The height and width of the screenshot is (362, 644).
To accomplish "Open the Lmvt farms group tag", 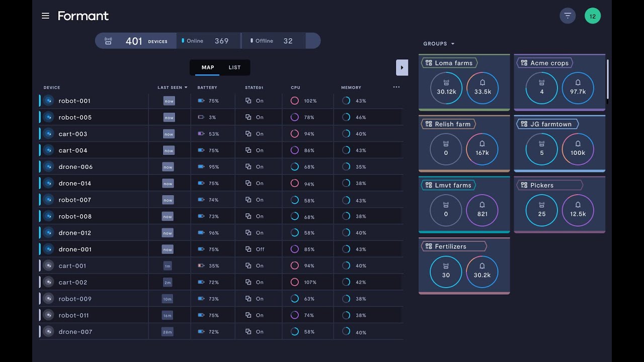I will click(x=448, y=185).
